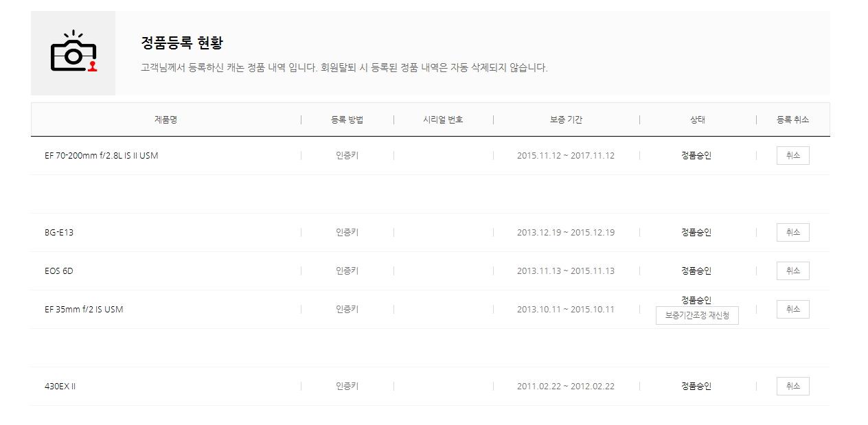Viewport: 868px width, 425px height.
Task: Cancel registration for EF 70-200mm f/2.8L lens
Action: click(792, 156)
